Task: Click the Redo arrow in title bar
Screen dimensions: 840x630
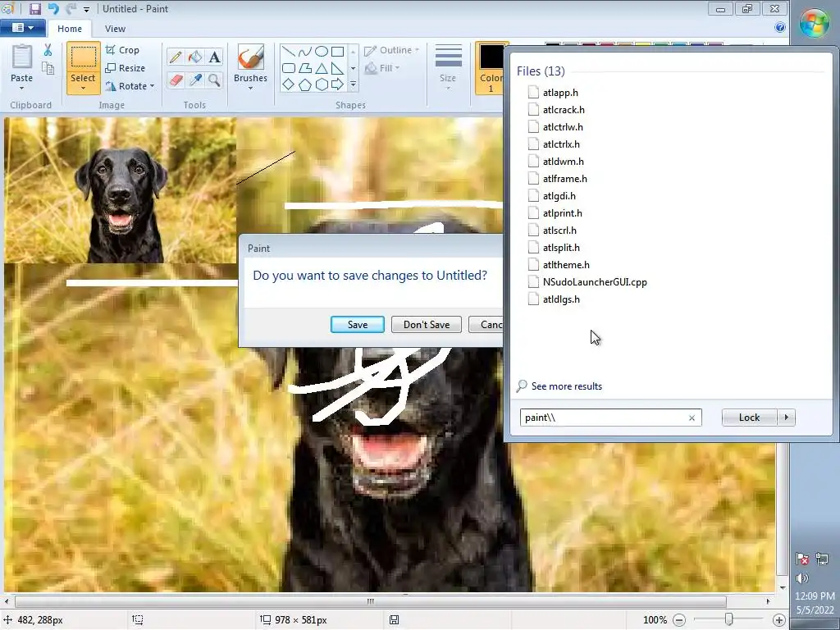Action: pyautogui.click(x=71, y=8)
